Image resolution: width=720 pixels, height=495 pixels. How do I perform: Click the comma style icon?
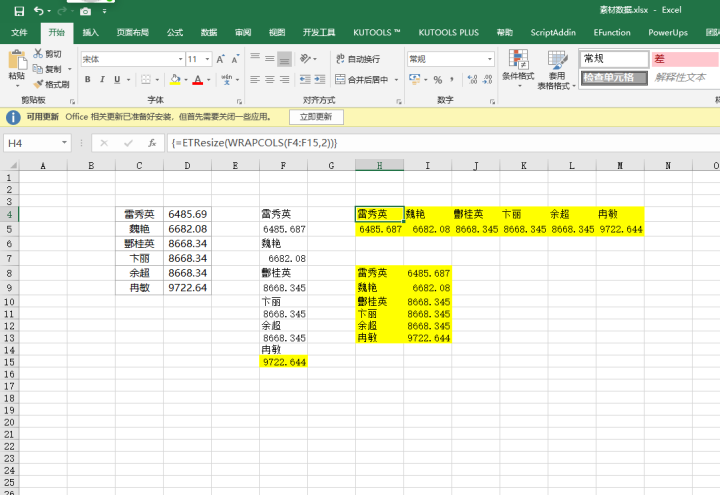click(452, 79)
